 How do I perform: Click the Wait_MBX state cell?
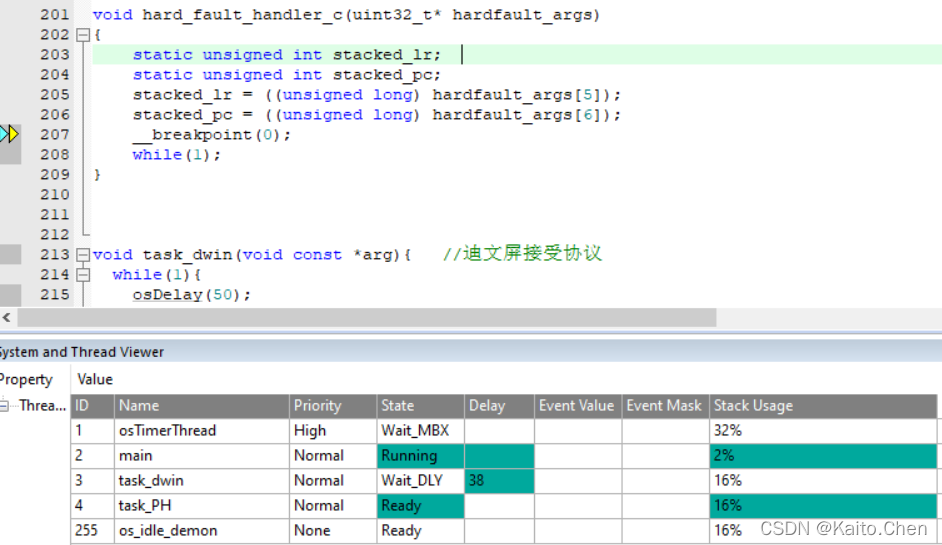(x=421, y=431)
